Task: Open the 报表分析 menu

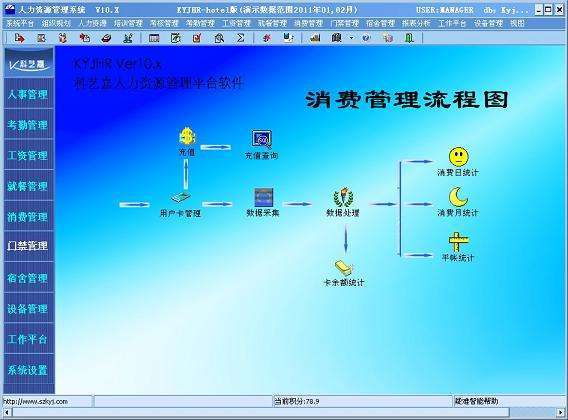Action: click(416, 23)
